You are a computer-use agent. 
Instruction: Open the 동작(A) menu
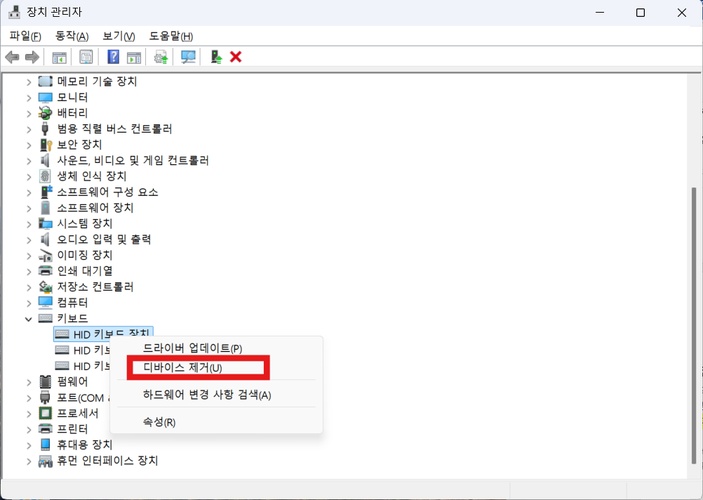coord(72,36)
